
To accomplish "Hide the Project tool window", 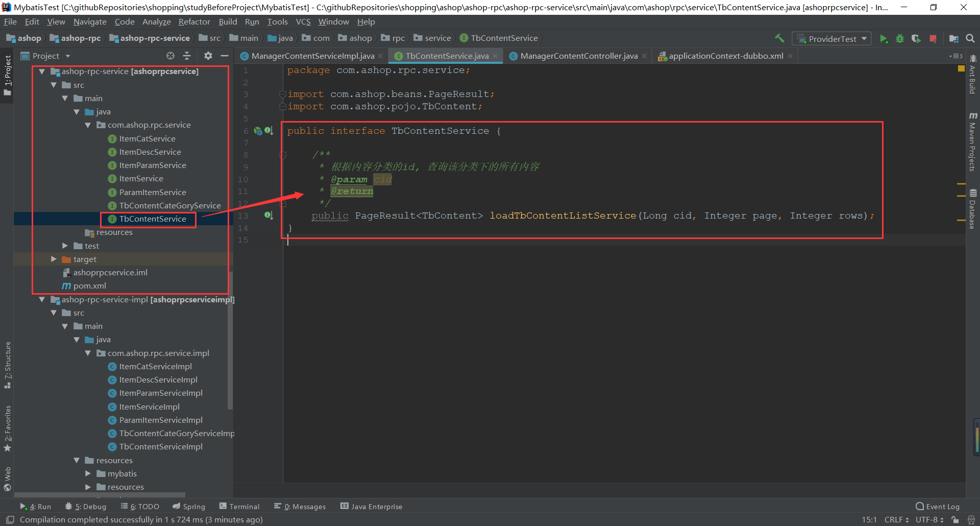I will pyautogui.click(x=225, y=56).
